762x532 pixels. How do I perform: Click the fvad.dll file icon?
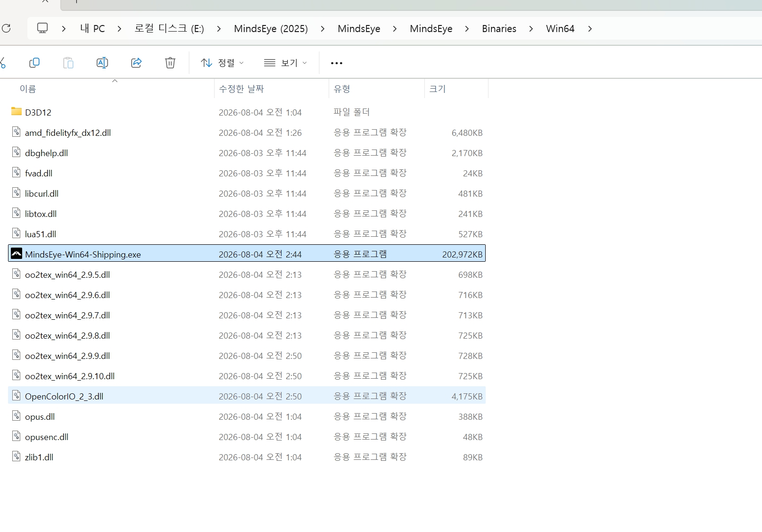tap(17, 173)
